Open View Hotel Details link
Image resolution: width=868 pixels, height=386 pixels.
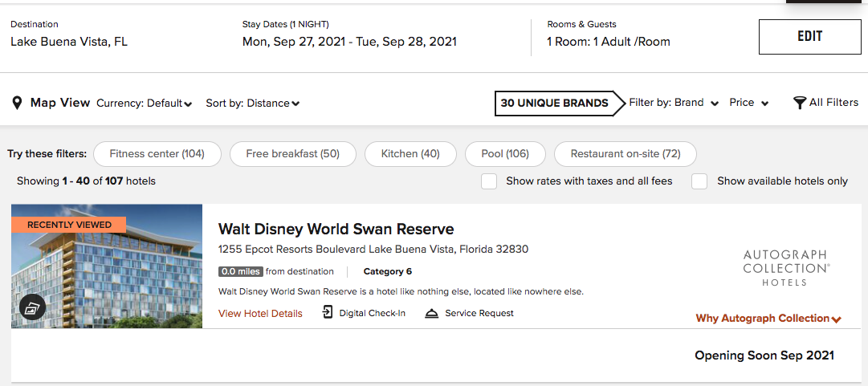click(260, 314)
